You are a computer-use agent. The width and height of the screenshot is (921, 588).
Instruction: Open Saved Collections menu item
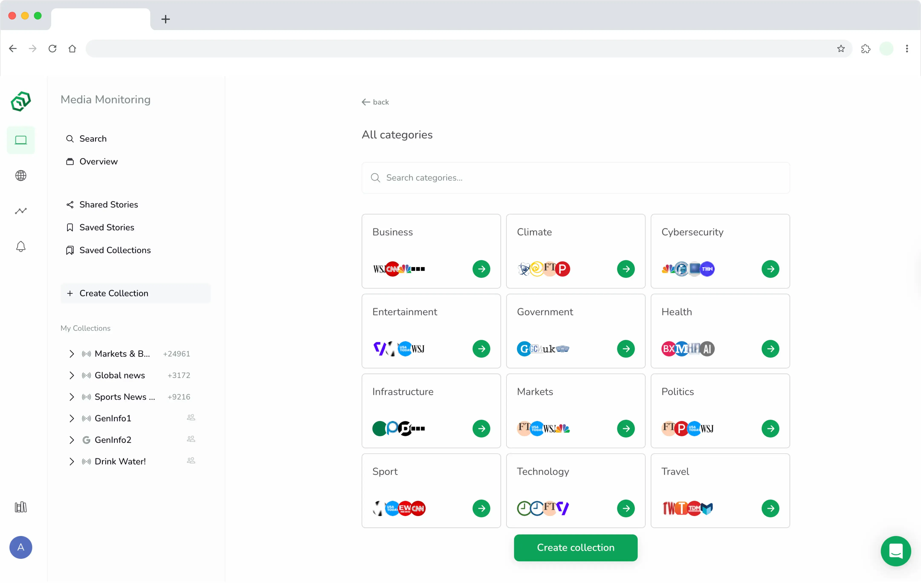point(108,250)
